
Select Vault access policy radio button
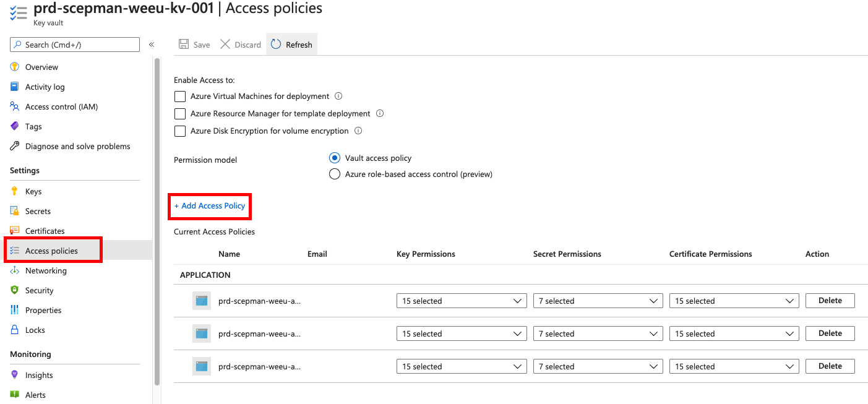(x=335, y=158)
